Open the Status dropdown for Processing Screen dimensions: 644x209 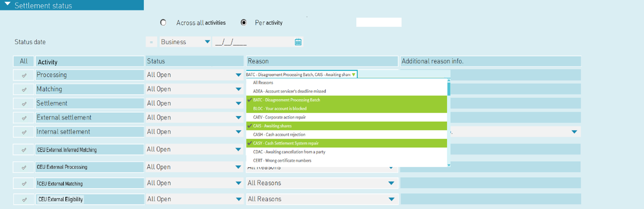[x=238, y=75]
